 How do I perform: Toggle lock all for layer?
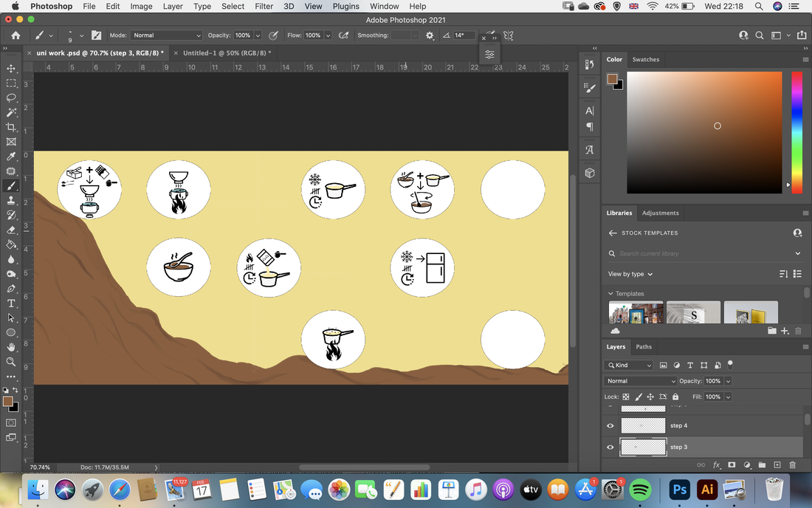pos(675,397)
